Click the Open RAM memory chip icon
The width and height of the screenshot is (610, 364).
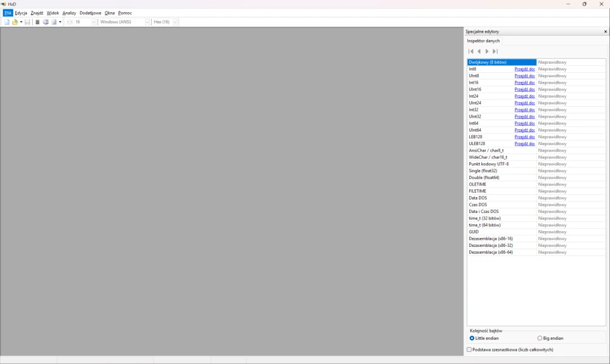pyautogui.click(x=38, y=22)
